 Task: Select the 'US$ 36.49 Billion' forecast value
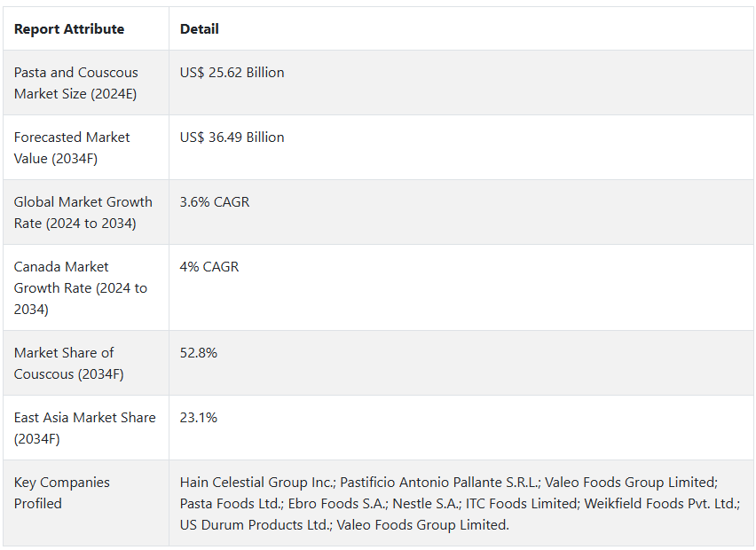point(232,137)
